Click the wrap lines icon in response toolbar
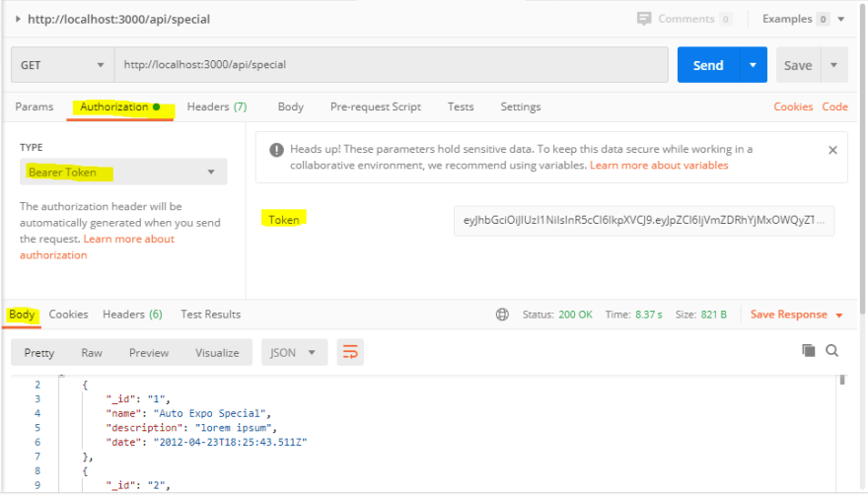The image size is (868, 495). (x=350, y=352)
